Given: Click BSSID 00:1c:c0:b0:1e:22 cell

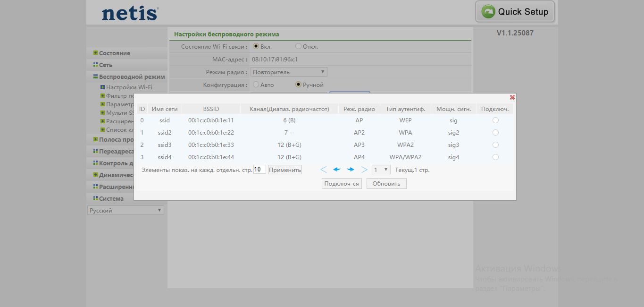Looking at the screenshot, I should (x=211, y=133).
